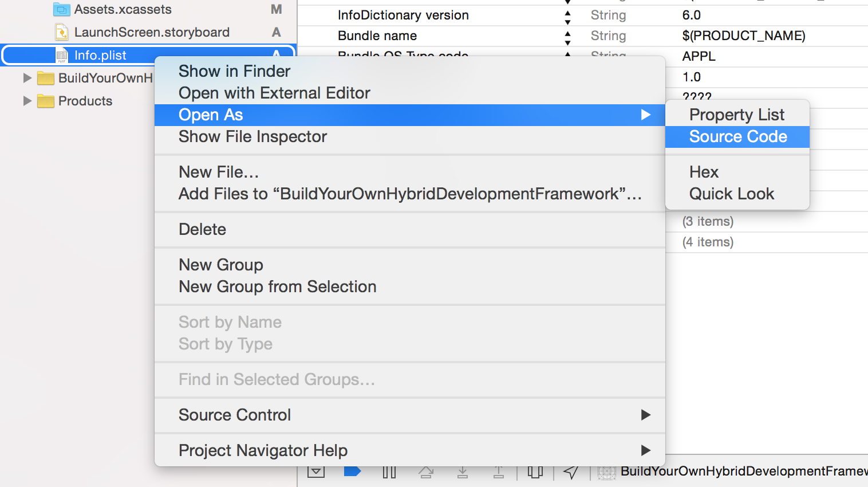
Task: Expand the BuildYourOwnH group triangle
Action: point(27,78)
